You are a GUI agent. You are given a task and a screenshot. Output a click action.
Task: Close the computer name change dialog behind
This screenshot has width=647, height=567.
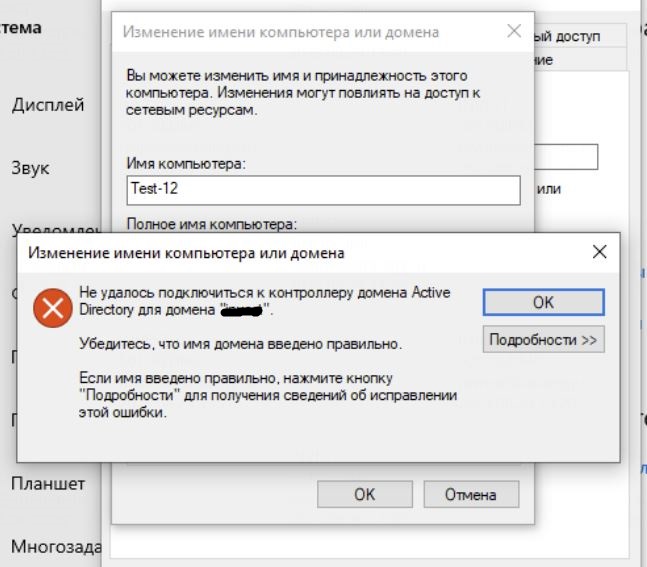[x=514, y=31]
